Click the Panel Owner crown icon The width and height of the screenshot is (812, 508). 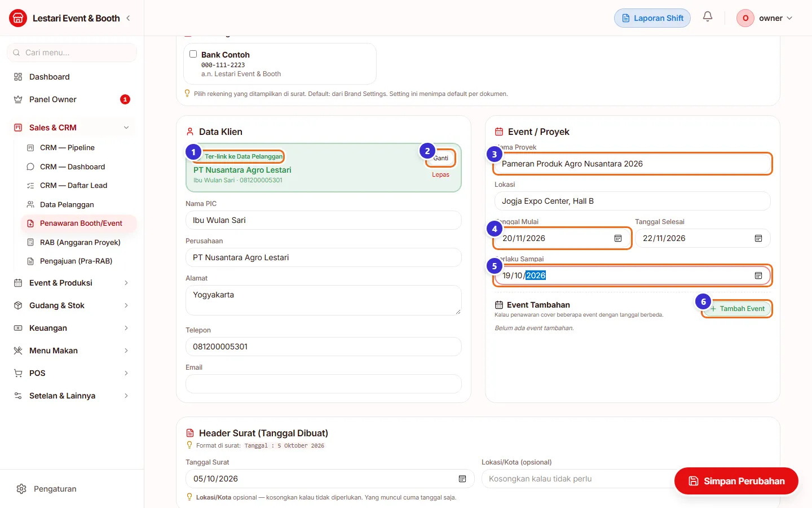(18, 99)
